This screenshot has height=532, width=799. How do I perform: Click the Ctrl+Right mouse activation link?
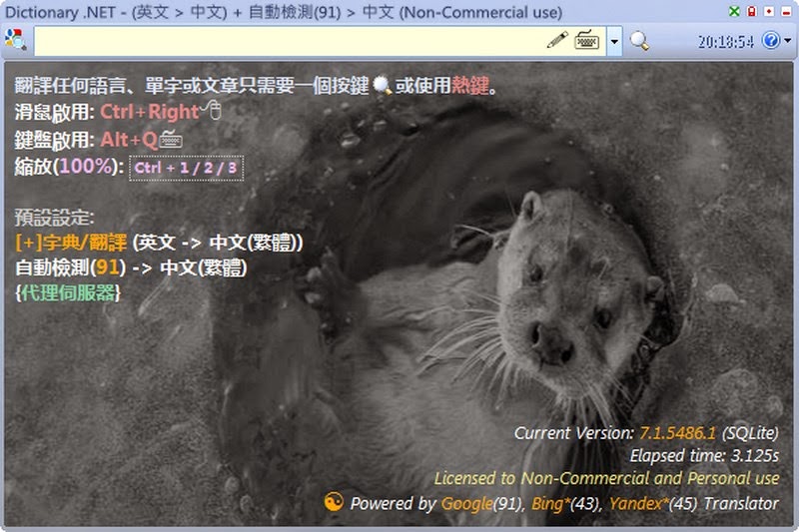click(149, 112)
